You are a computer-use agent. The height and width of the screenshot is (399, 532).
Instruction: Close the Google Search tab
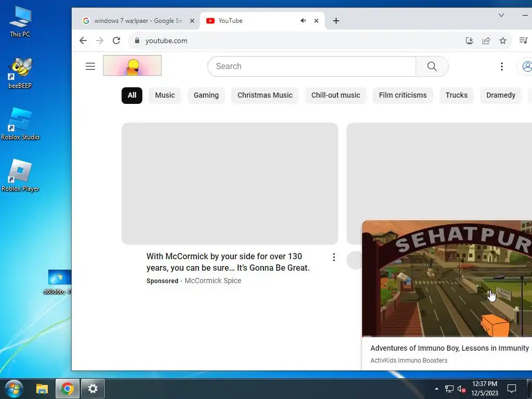[x=192, y=21]
